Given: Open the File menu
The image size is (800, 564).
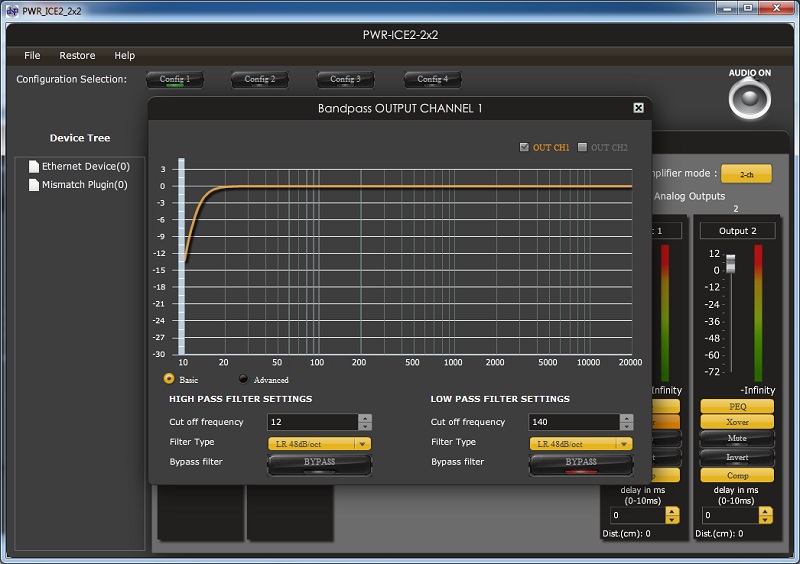Looking at the screenshot, I should (32, 56).
